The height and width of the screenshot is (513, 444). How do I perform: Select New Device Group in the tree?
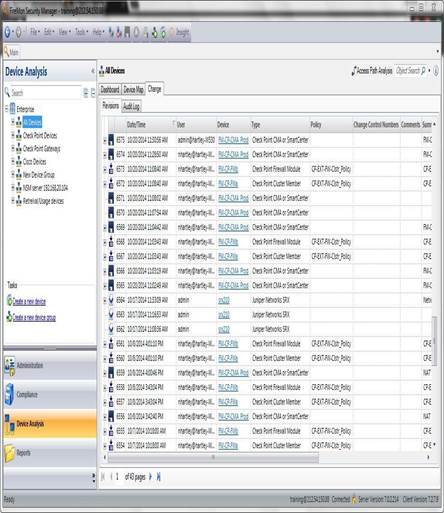point(39,175)
